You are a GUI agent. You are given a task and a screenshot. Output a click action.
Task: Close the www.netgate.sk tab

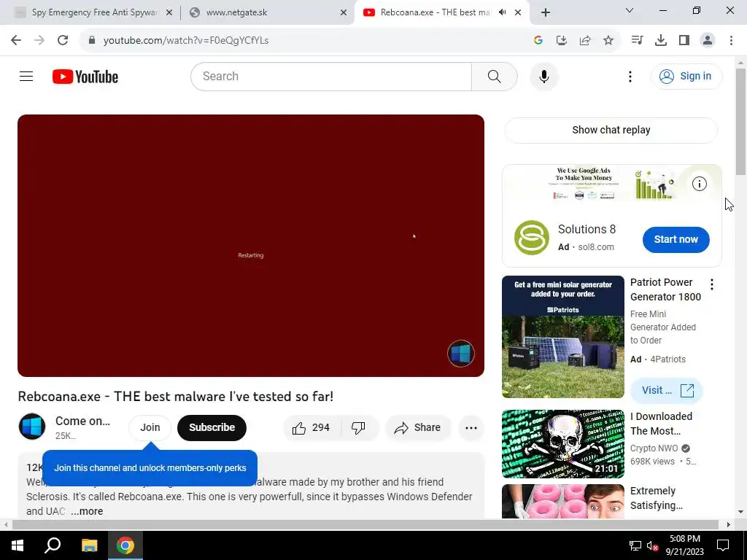pos(344,13)
